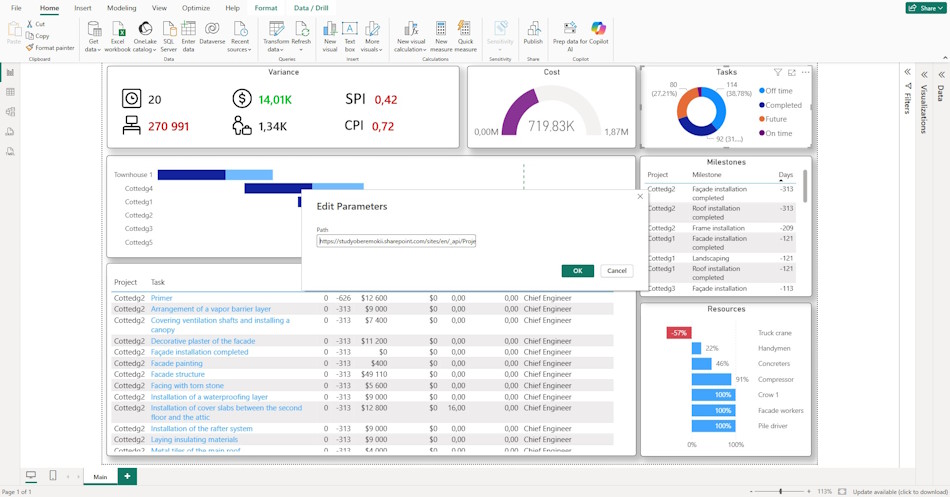Image resolution: width=950 pixels, height=497 pixels.
Task: Select Future legend item
Action: (773, 119)
